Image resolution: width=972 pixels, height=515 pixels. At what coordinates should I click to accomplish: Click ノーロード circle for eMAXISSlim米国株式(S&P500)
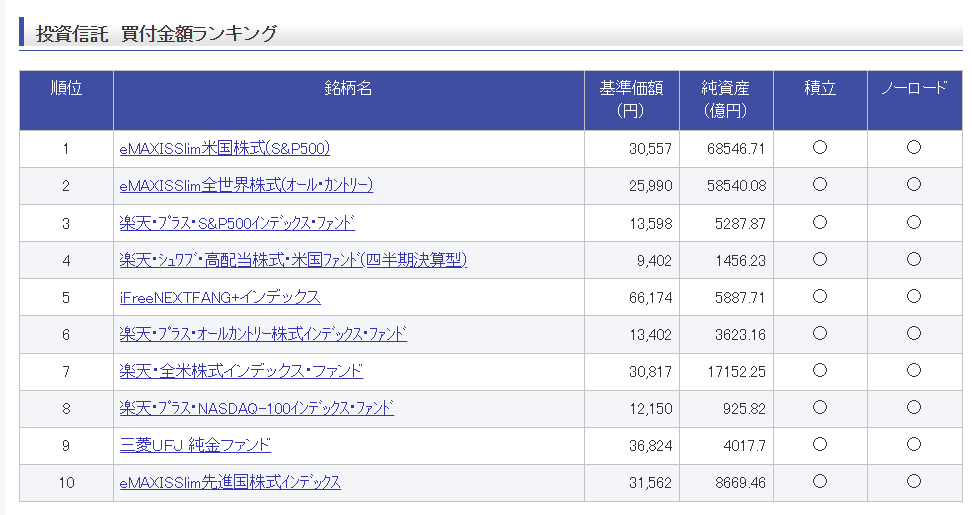[914, 147]
